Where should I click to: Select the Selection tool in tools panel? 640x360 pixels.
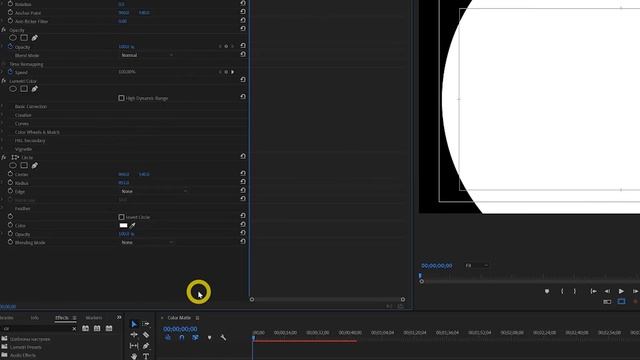point(134,324)
